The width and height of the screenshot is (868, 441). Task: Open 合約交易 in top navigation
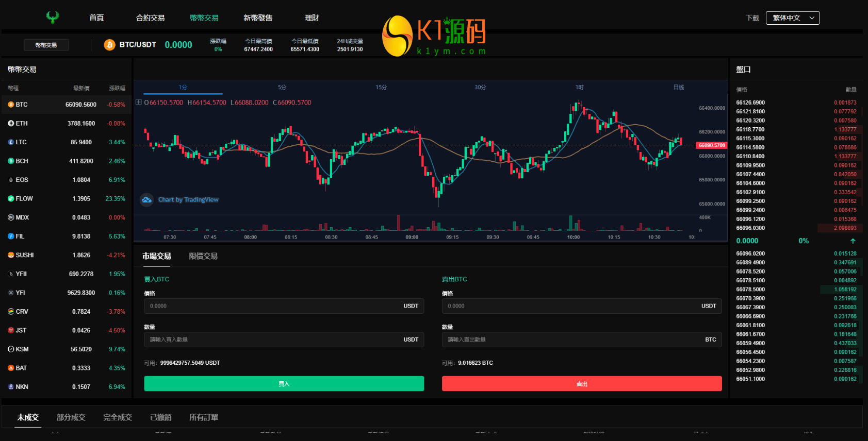[x=150, y=18]
